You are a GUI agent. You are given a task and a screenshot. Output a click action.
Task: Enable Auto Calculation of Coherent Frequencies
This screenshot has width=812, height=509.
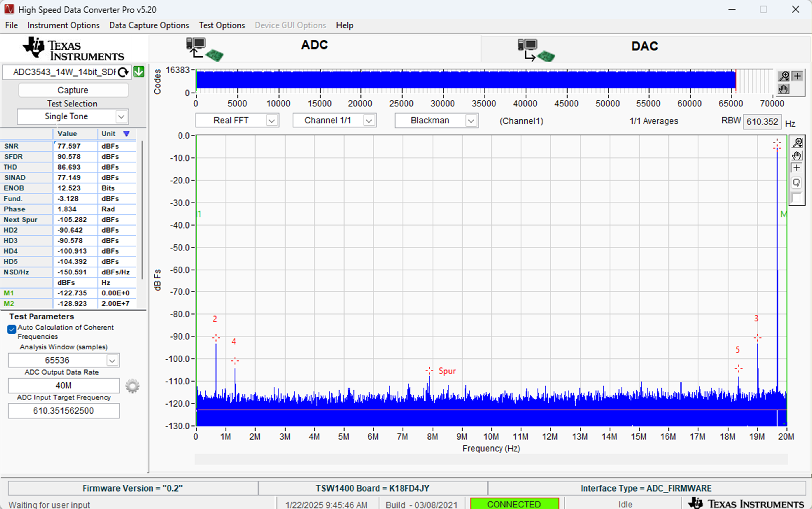pos(11,329)
